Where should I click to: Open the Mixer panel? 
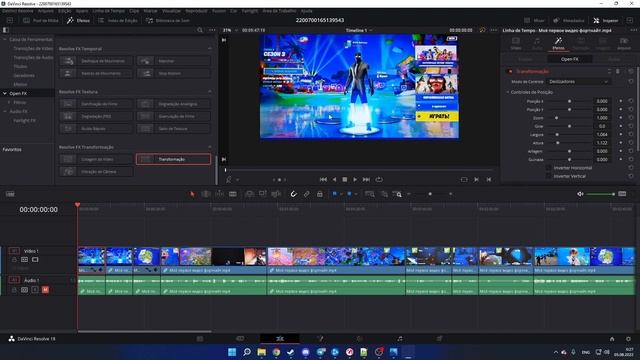tap(534, 20)
